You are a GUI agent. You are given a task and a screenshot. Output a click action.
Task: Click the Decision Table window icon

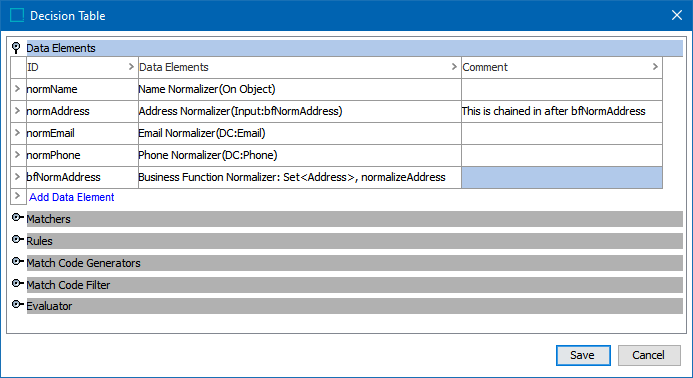(x=17, y=15)
